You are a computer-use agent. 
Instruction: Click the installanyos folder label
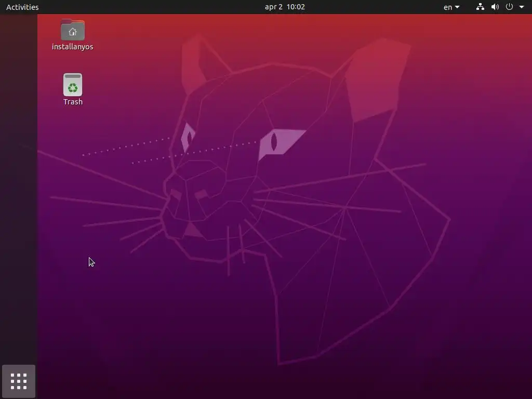click(x=73, y=47)
